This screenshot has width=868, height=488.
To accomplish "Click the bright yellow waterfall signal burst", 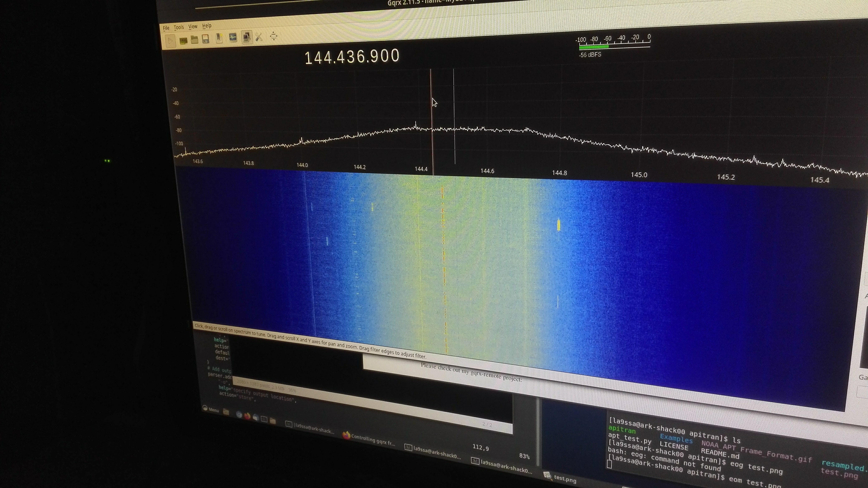I will pos(559,225).
